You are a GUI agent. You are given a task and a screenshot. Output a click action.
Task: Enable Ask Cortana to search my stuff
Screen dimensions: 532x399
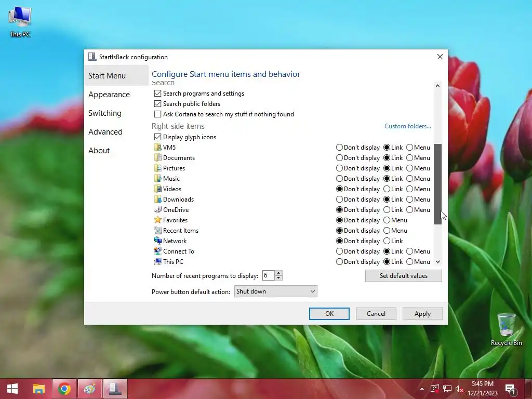tap(157, 114)
